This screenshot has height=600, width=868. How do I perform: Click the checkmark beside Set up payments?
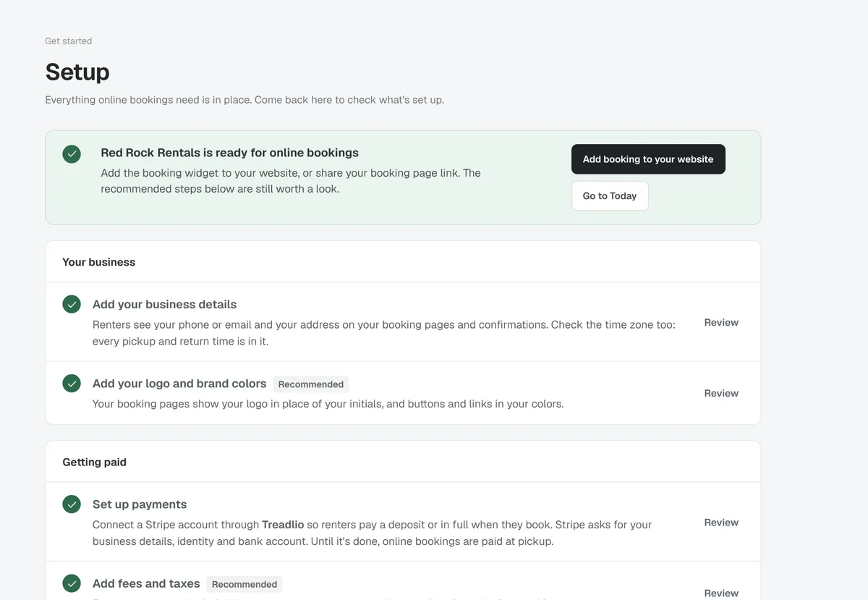coord(72,504)
